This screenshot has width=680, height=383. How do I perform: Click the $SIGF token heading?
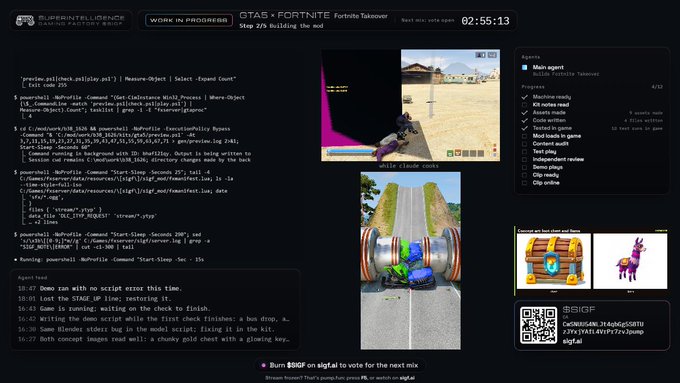pyautogui.click(x=579, y=309)
